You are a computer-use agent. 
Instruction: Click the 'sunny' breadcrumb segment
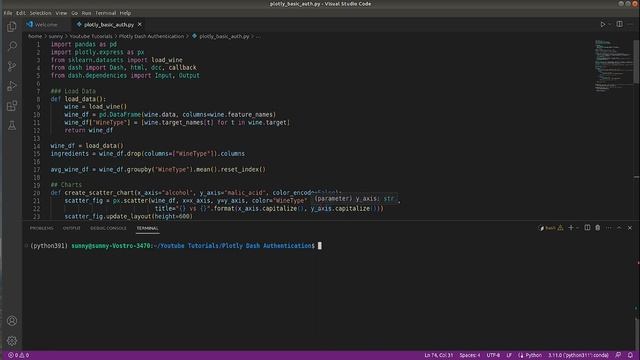click(56, 36)
